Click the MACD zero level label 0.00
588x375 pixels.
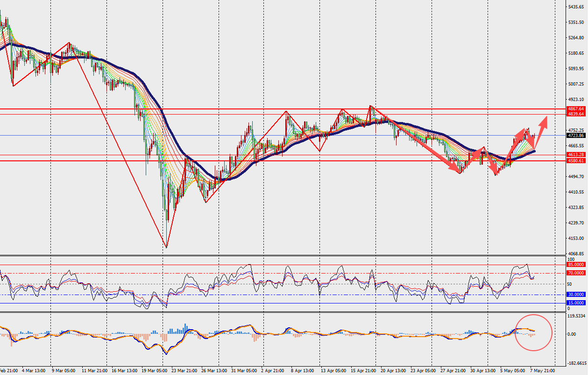[572, 334]
